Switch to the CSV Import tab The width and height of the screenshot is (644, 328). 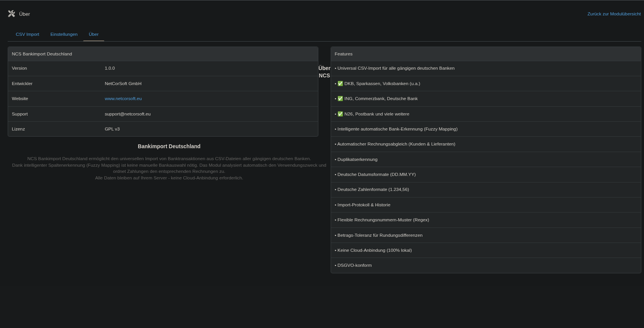coord(27,34)
